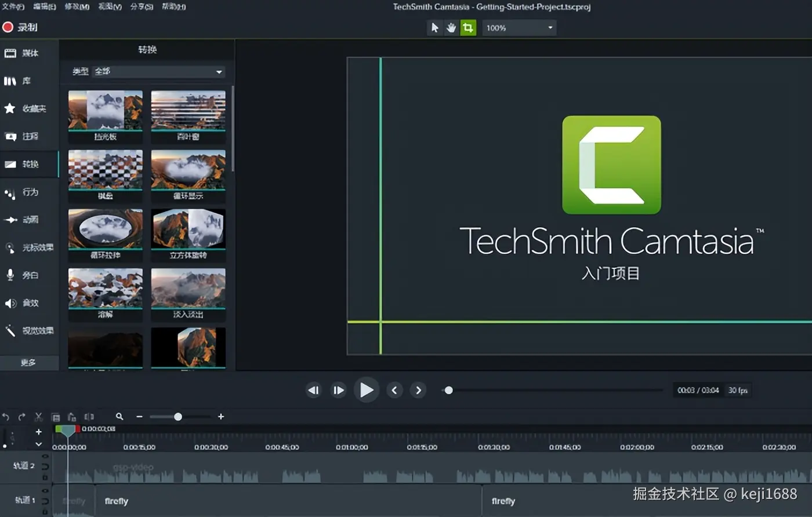Click the chevron below add-track button
The width and height of the screenshot is (812, 517).
click(x=38, y=445)
